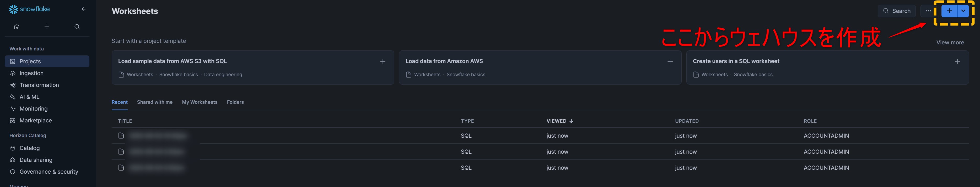Screen dimensions: 980x187
Task: Open the Monitoring section
Action: [47, 108]
